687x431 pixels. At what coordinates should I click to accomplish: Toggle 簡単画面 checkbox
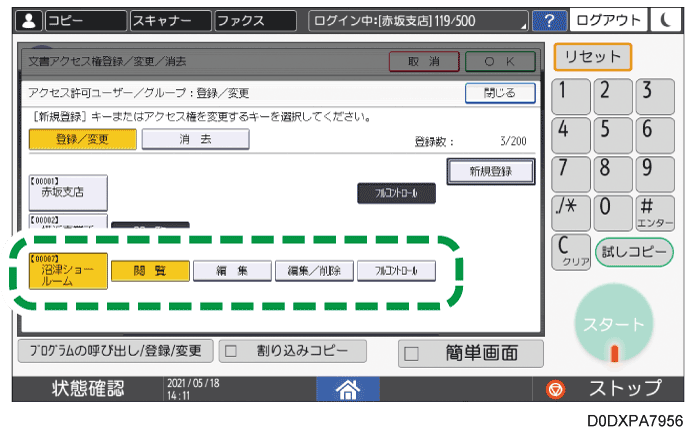tap(411, 353)
